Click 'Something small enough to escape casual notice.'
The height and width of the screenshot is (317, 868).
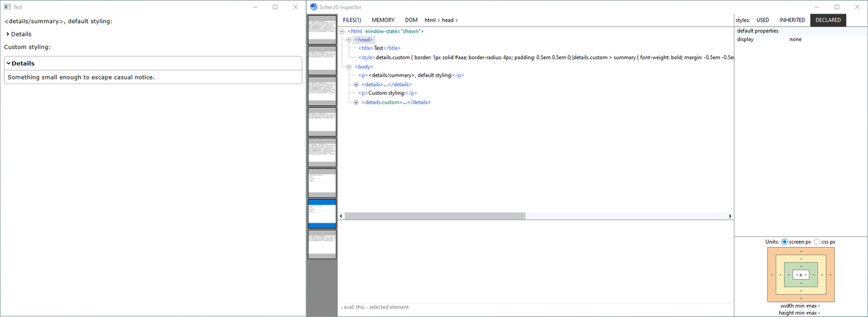pos(81,77)
